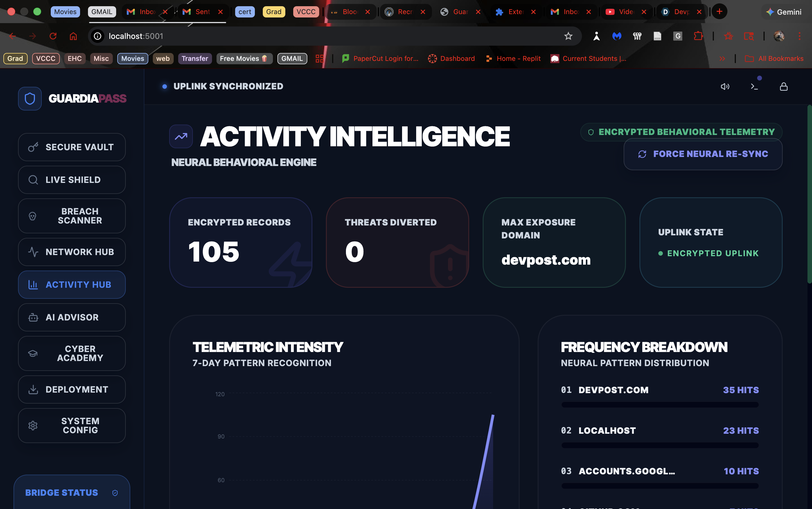812x509 pixels.
Task: Switch to Breach Scanner section
Action: pos(72,216)
